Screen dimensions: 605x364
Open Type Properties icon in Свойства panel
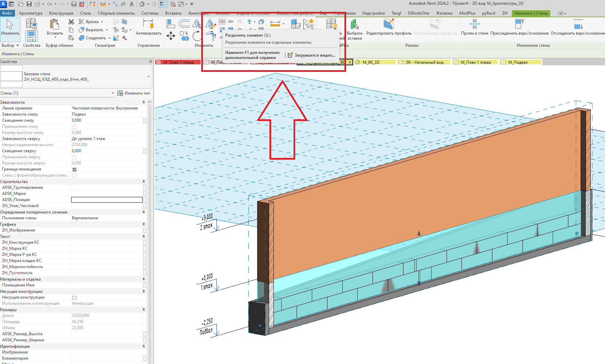(31, 24)
